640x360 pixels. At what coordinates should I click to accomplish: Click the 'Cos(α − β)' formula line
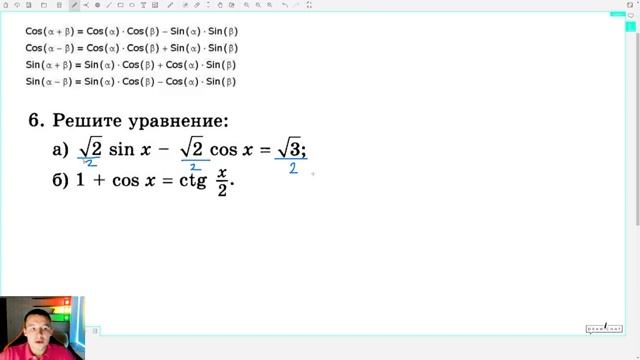tap(131, 48)
